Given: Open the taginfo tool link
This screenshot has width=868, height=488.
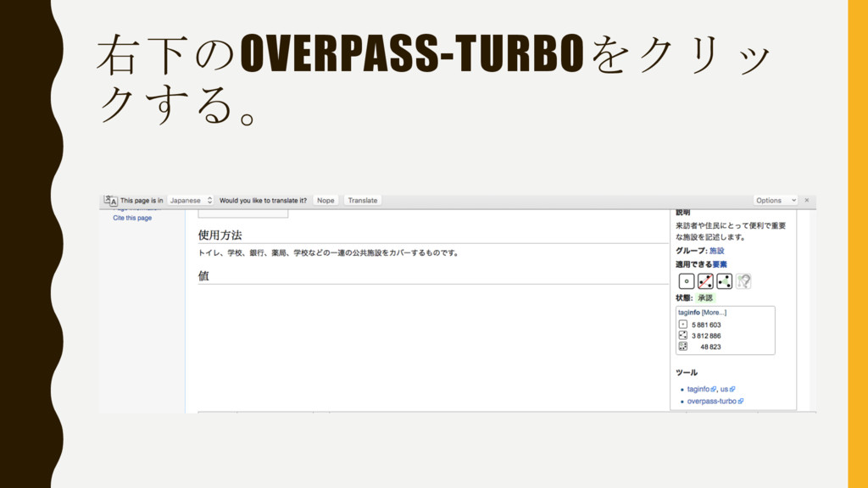Looking at the screenshot, I should (x=698, y=389).
